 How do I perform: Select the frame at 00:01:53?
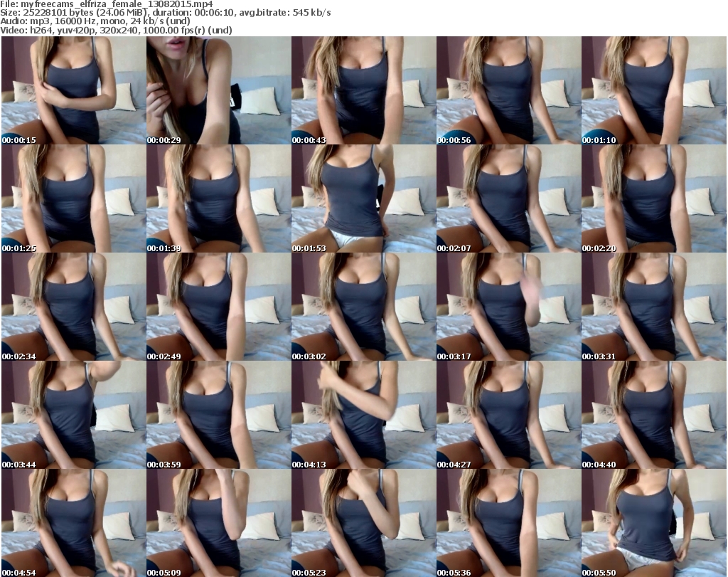pos(363,198)
